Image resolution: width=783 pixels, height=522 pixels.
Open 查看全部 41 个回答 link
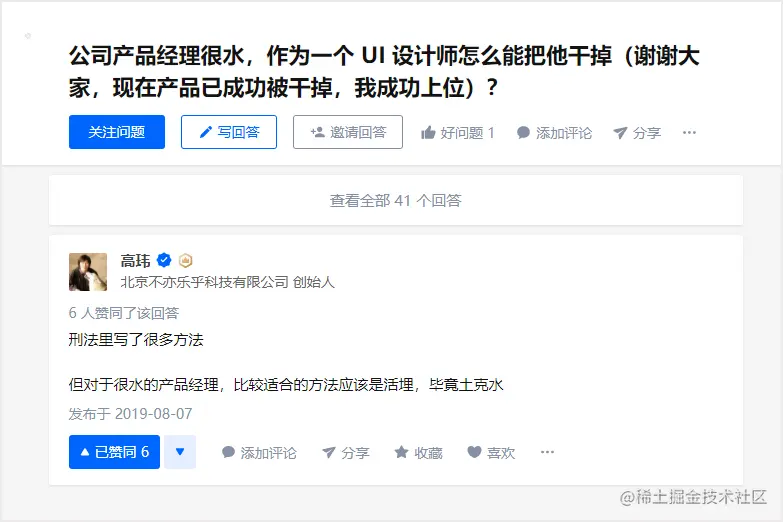(395, 200)
